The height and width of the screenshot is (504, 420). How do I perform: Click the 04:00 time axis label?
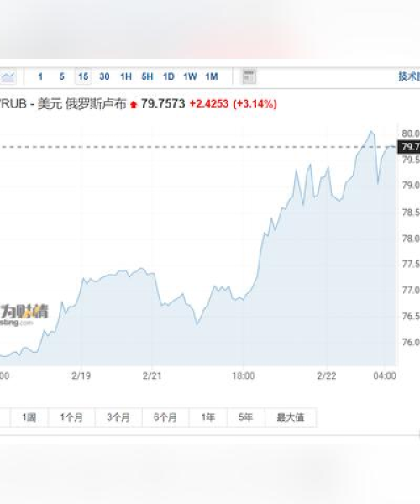pos(385,375)
